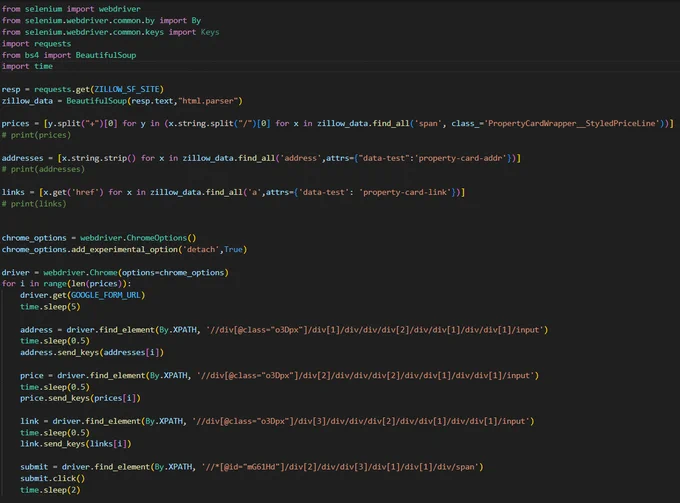Click the 'detach' string argument
The width and height of the screenshot is (680, 503).
(201, 250)
